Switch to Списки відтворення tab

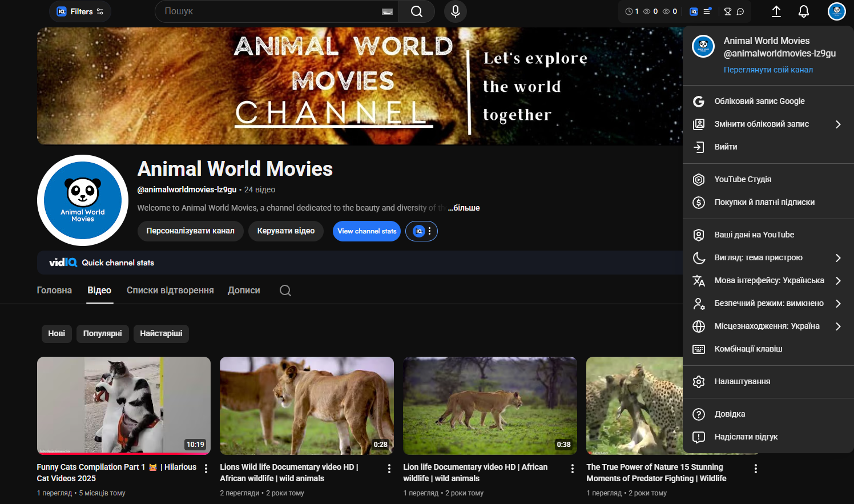(170, 291)
